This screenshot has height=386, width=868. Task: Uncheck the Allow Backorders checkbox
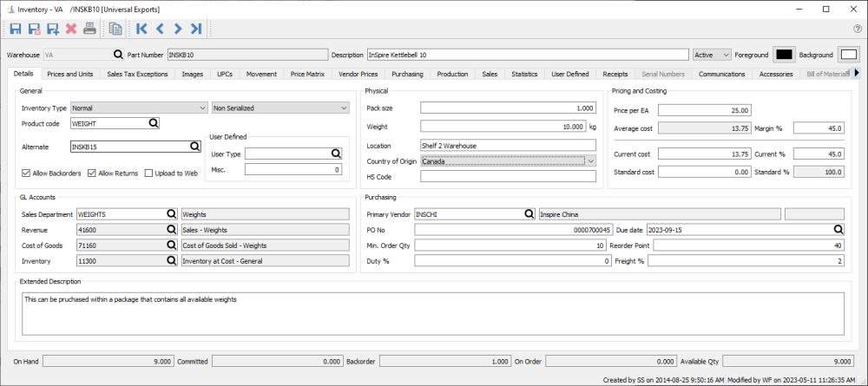click(25, 173)
